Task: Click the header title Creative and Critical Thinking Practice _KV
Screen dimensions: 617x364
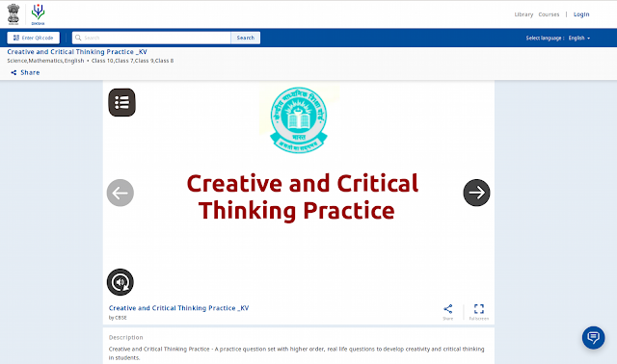Action: (x=77, y=52)
